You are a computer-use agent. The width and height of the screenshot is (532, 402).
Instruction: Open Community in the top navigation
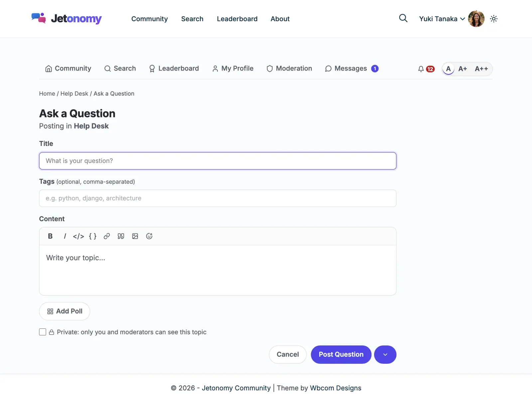click(150, 19)
